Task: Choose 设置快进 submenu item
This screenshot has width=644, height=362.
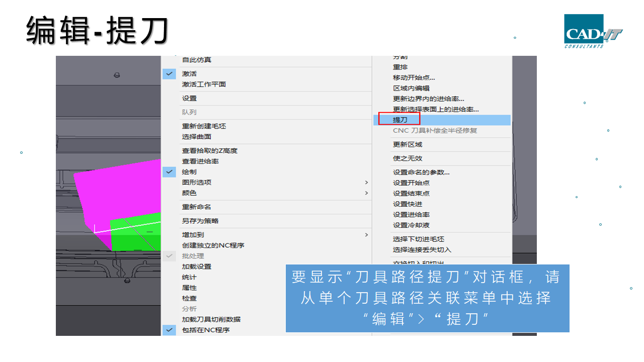Action: (408, 204)
